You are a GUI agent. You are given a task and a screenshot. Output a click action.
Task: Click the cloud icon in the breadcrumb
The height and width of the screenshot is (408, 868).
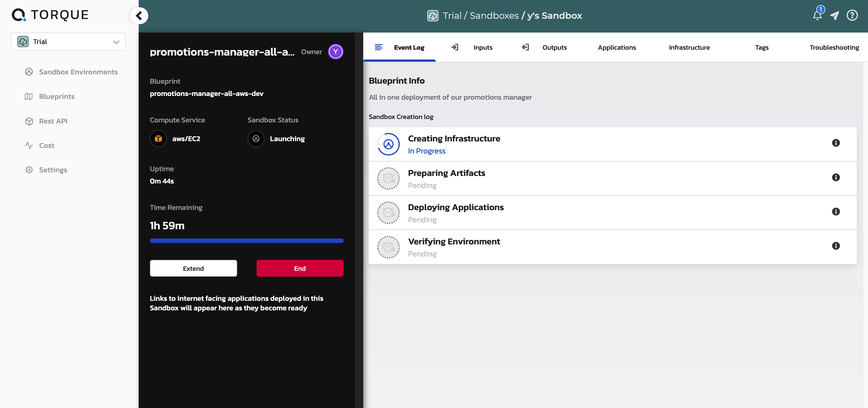point(433,15)
